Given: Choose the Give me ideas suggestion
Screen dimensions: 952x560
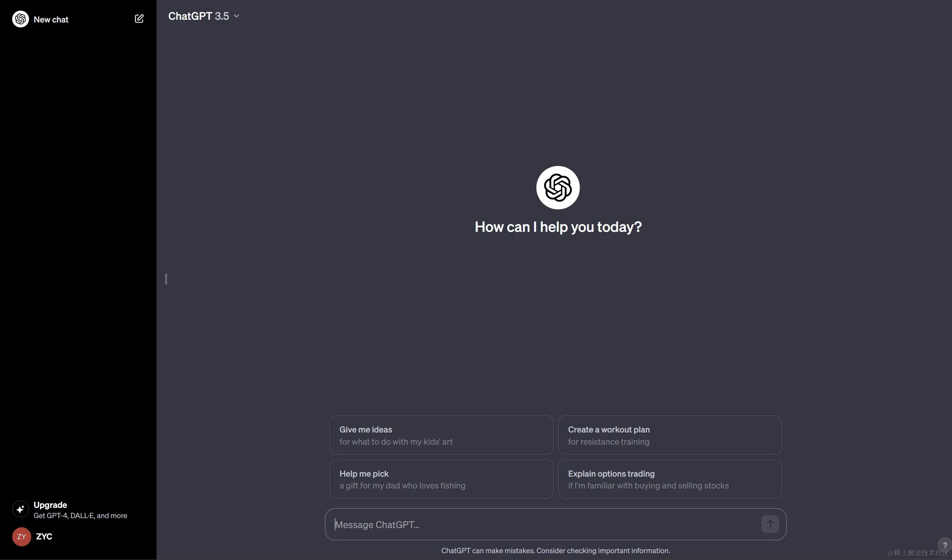Looking at the screenshot, I should [441, 435].
